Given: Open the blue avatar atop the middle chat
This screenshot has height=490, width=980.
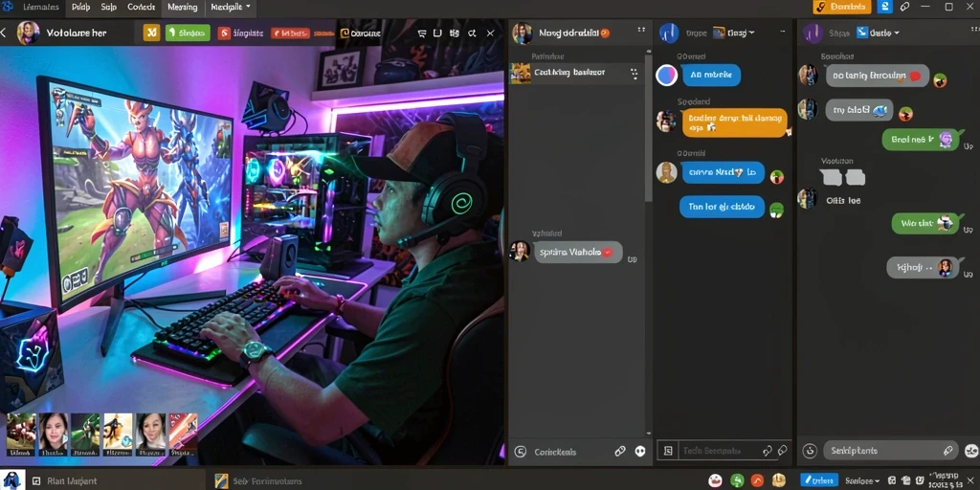Looking at the screenshot, I should tap(669, 33).
